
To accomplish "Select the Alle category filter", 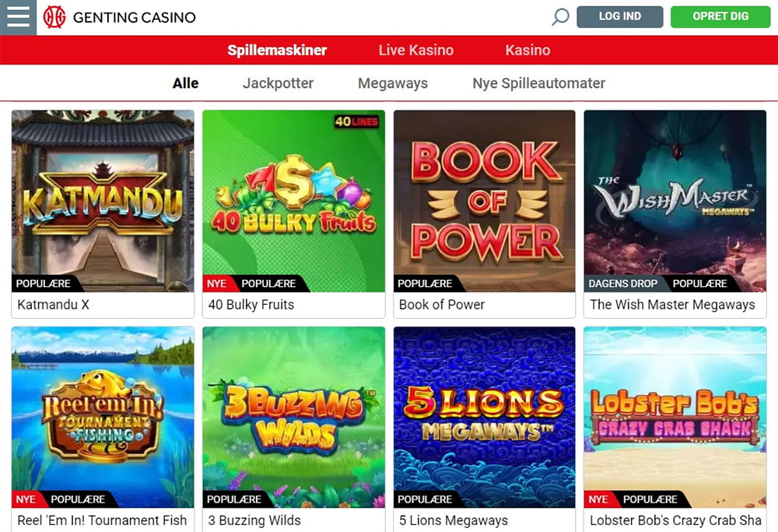I will pyautogui.click(x=186, y=83).
